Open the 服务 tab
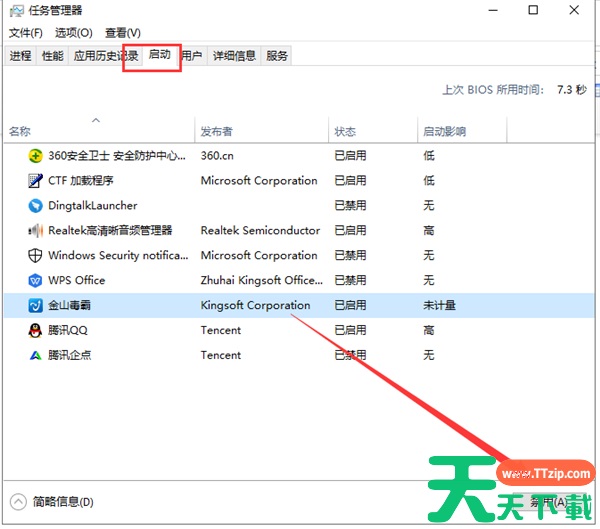600x529 pixels. (277, 56)
